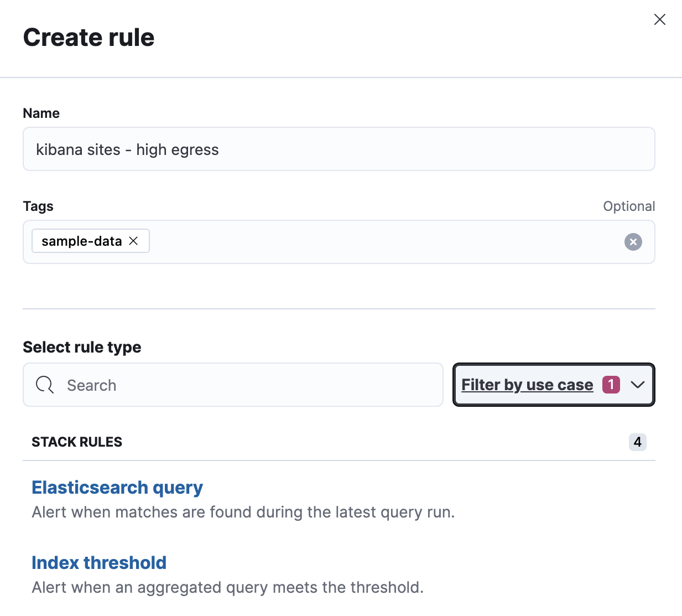Select the Elasticsearch query rule type

pos(117,488)
